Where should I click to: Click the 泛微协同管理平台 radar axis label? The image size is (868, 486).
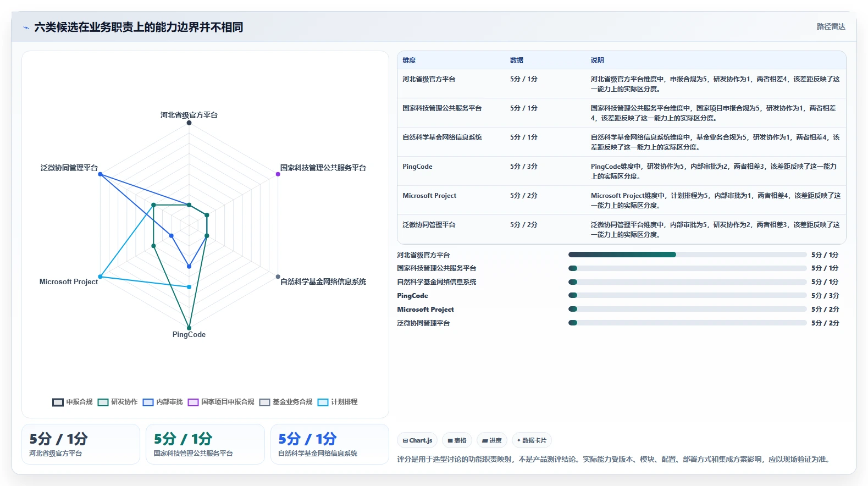click(69, 168)
